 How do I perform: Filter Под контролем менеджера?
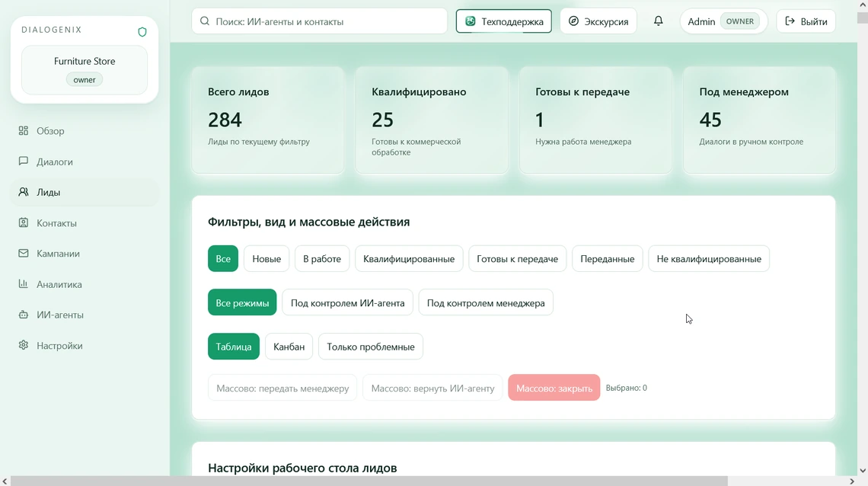[486, 302]
